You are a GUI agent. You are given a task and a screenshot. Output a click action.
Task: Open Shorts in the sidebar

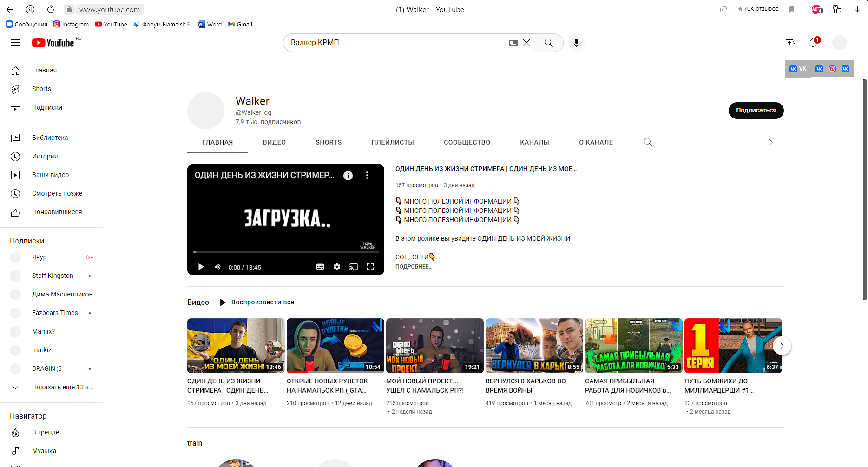pos(53,89)
